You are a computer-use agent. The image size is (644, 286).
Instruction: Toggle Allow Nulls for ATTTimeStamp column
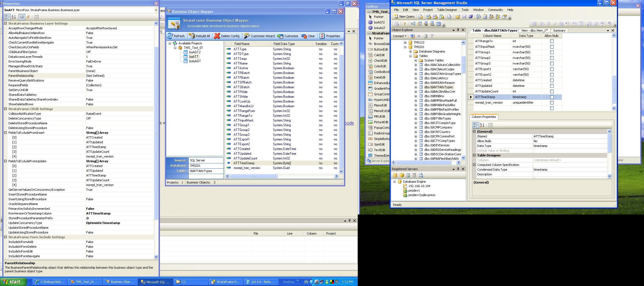tap(551, 97)
